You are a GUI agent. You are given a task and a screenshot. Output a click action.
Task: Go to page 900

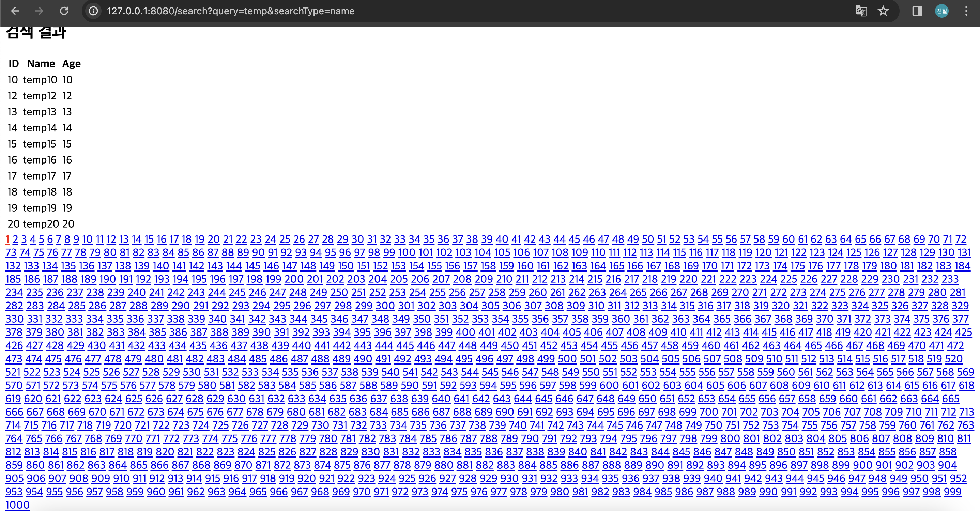click(x=862, y=466)
